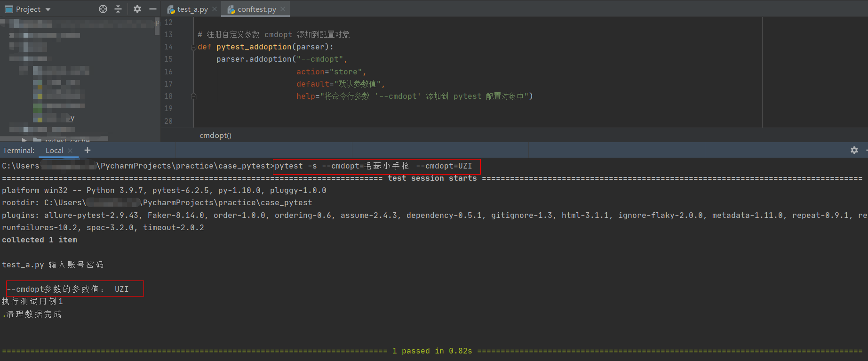Click the 'test_a.py 输入账号密码' output line
868x361 pixels.
(53, 265)
